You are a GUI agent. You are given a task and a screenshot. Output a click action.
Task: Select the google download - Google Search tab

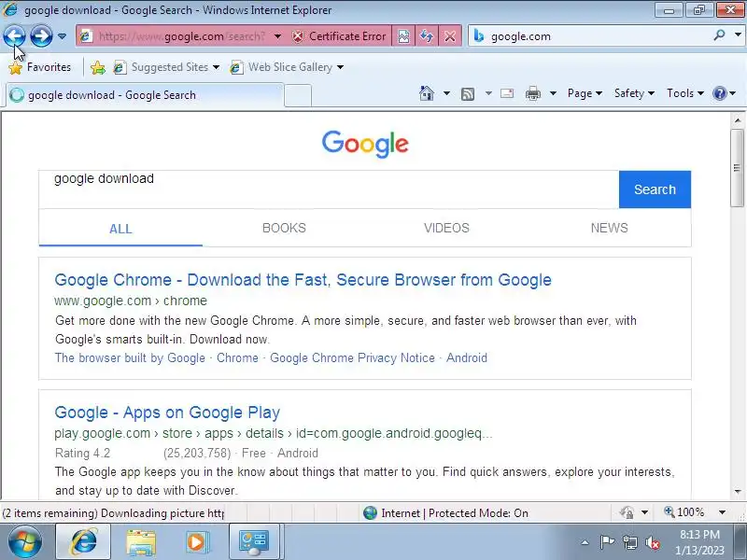coord(145,95)
